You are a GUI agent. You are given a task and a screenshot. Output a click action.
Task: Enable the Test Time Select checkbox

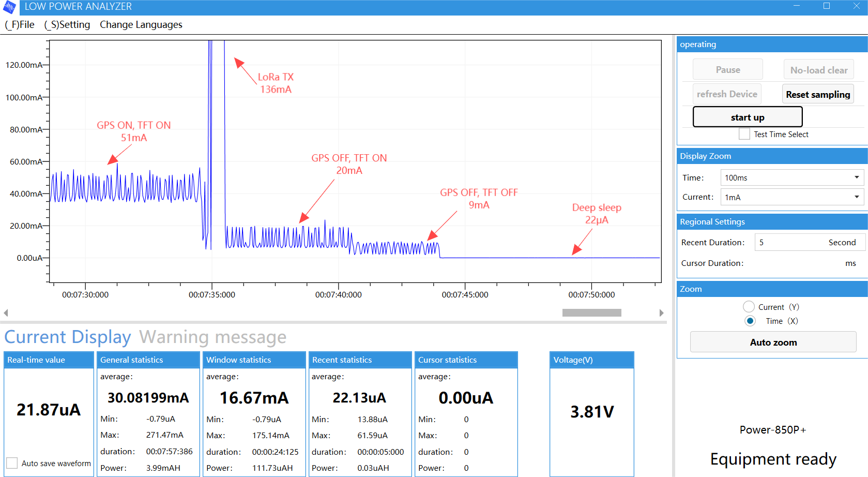[x=744, y=134]
